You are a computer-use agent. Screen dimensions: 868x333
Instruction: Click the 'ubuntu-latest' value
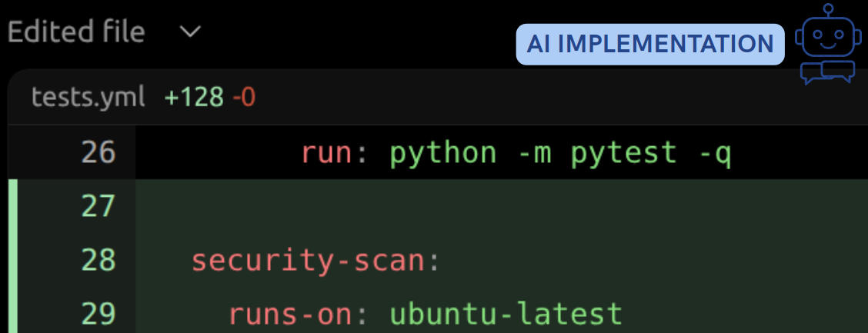coord(506,314)
